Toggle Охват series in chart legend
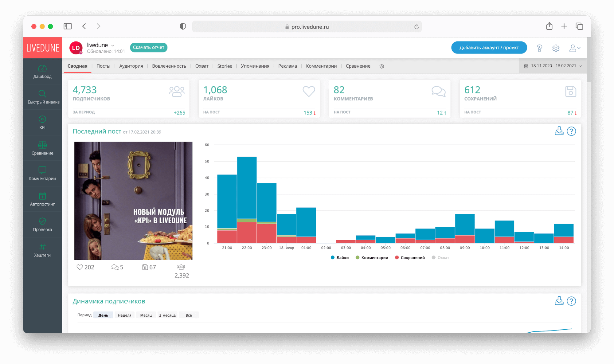This screenshot has width=614, height=364. pos(440,257)
